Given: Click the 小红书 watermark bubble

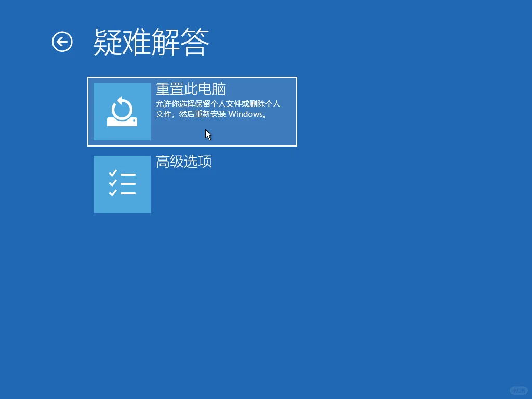Looking at the screenshot, I should (x=518, y=389).
